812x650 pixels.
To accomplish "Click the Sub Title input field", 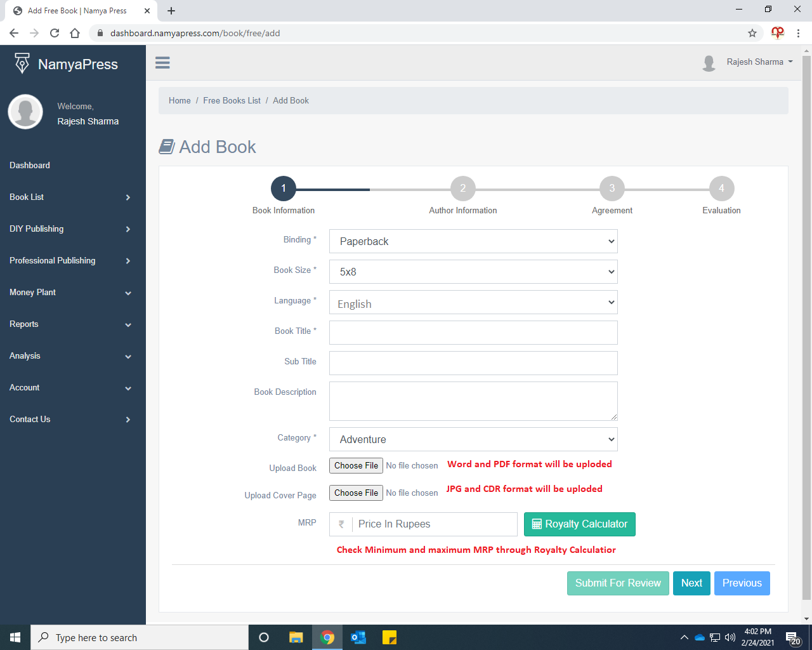I will click(x=473, y=363).
